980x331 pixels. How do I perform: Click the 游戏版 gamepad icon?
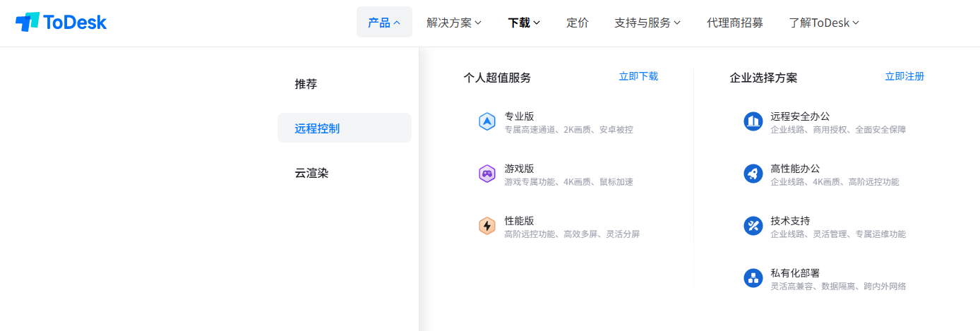(487, 174)
